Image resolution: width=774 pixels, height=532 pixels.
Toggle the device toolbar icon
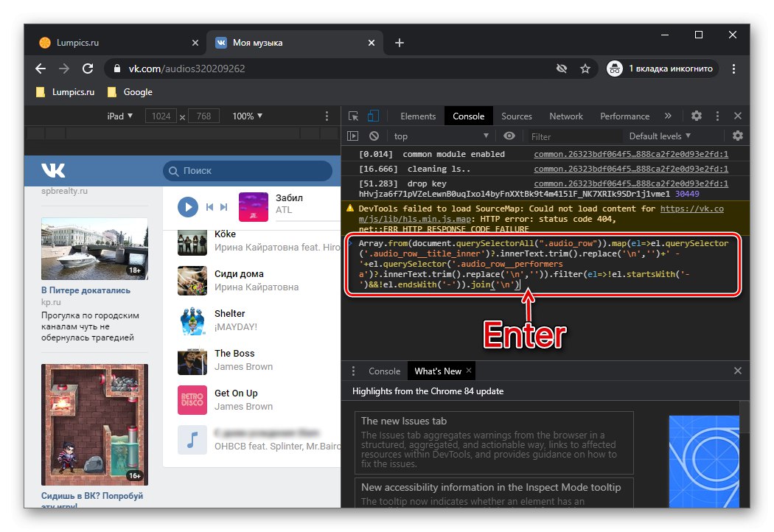[374, 116]
